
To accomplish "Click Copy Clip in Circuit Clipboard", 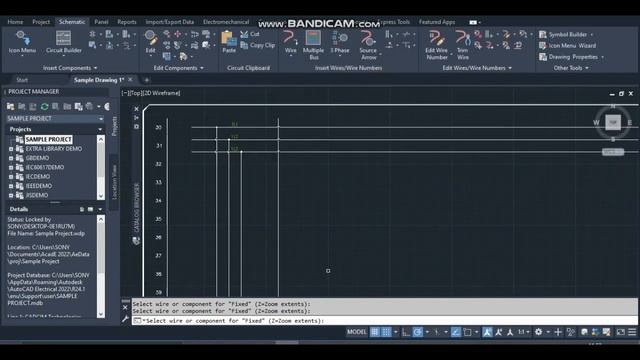I will [258, 45].
